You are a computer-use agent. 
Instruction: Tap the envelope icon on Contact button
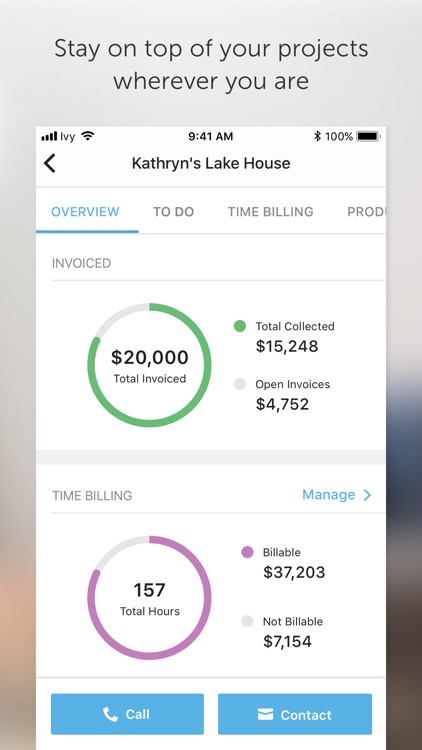265,715
